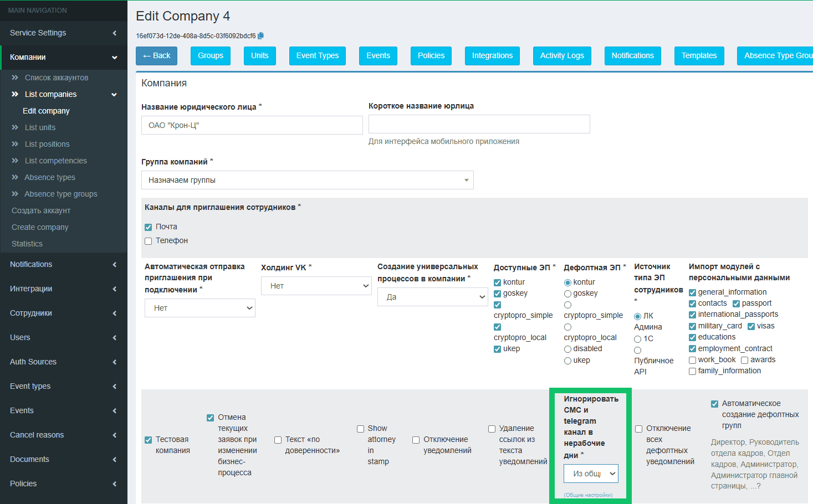Click the chevron icon next to Documents

(115, 459)
